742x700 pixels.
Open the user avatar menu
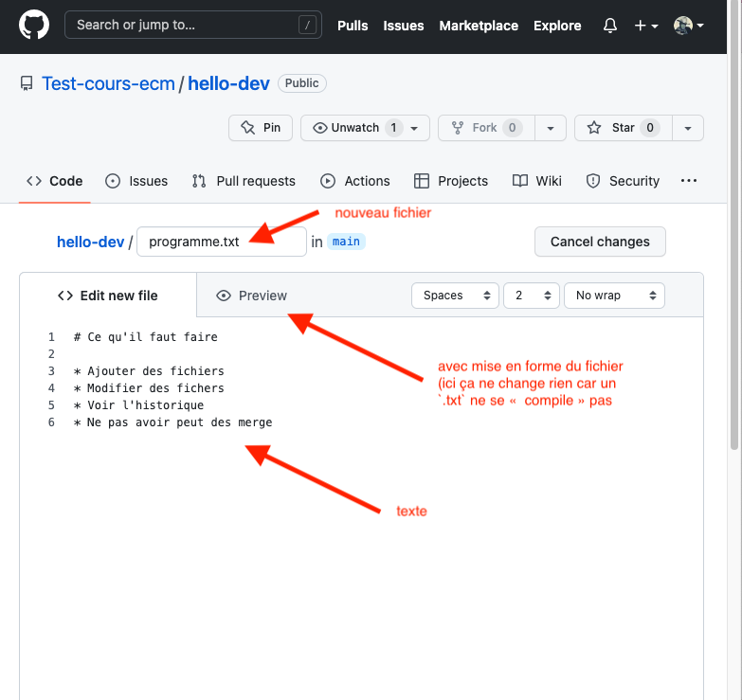coord(689,26)
